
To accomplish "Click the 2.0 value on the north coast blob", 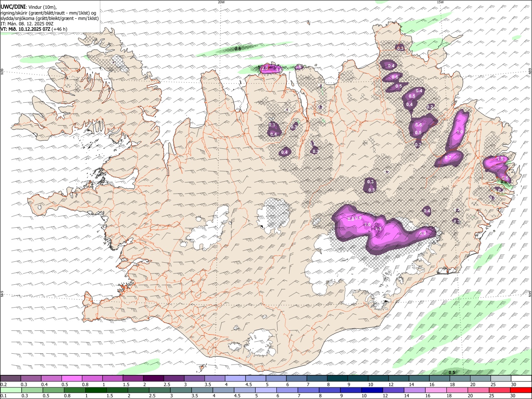I will [265, 68].
